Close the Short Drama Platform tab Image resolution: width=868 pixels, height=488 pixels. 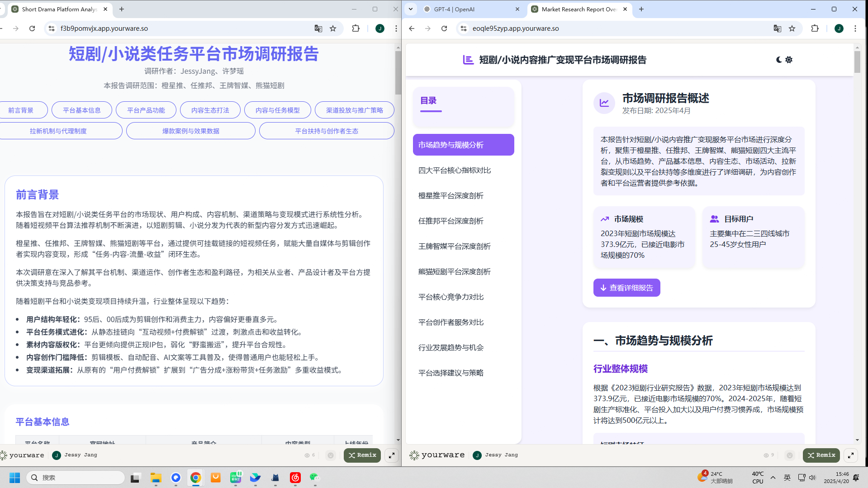pyautogui.click(x=105, y=9)
